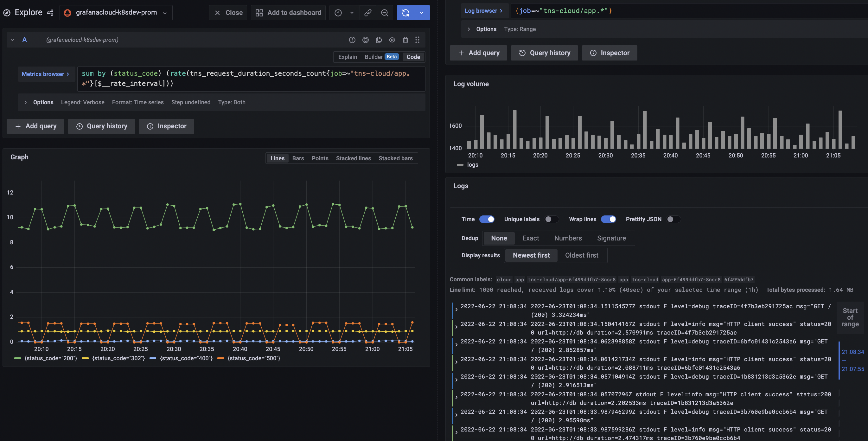Viewport: 868px width, 441px height.
Task: Switch query editor to Builder mode
Action: [x=373, y=57]
